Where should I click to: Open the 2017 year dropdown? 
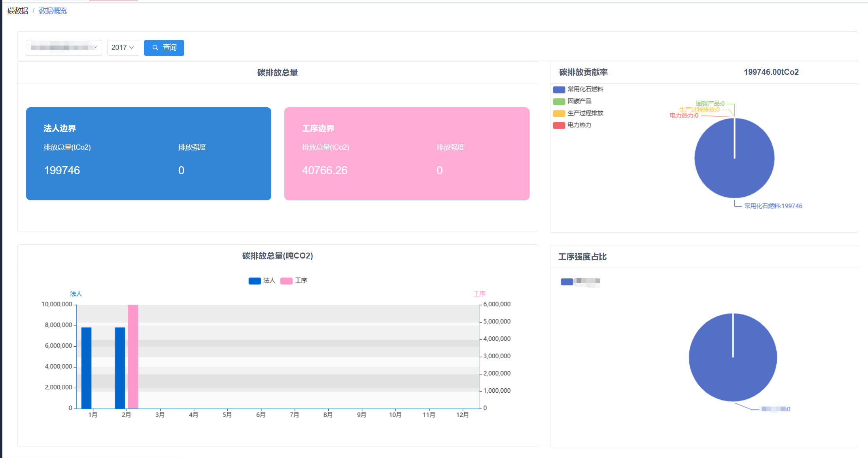[x=123, y=48]
